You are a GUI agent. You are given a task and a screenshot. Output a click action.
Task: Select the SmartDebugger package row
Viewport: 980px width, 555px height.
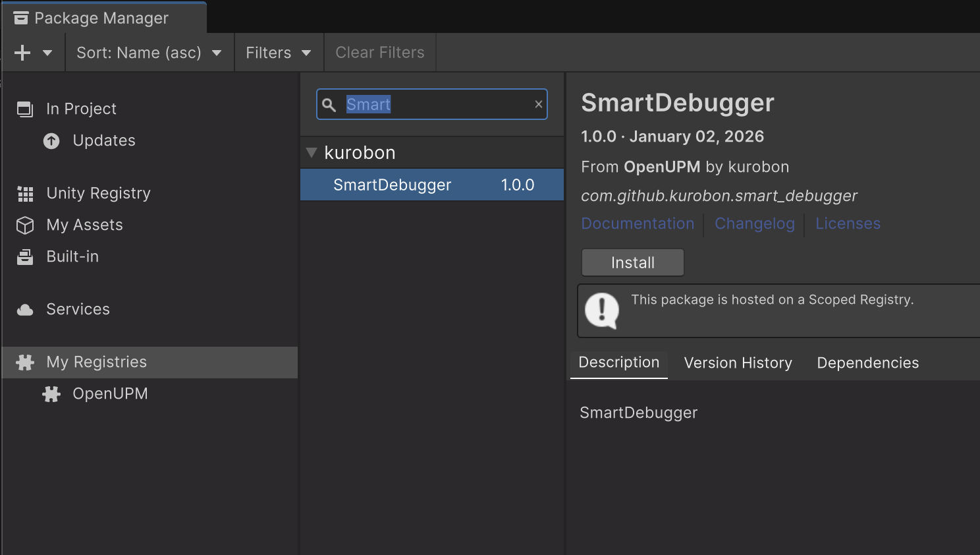pos(432,185)
